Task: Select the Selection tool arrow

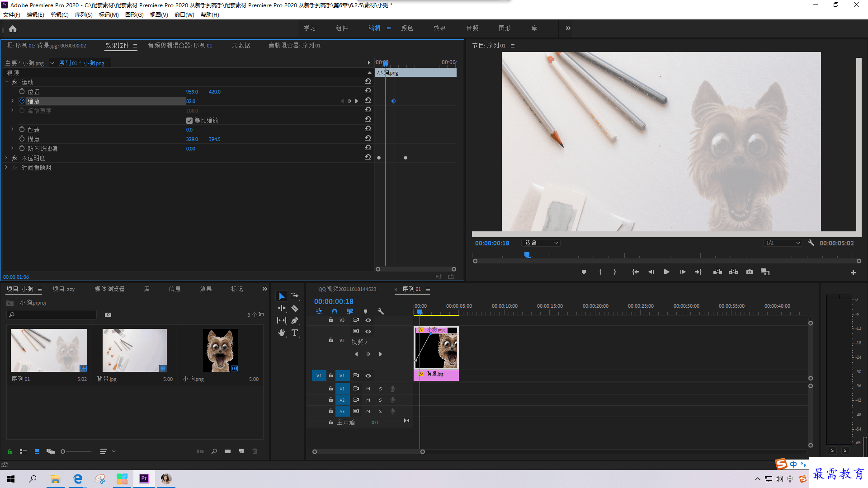Action: click(x=282, y=296)
